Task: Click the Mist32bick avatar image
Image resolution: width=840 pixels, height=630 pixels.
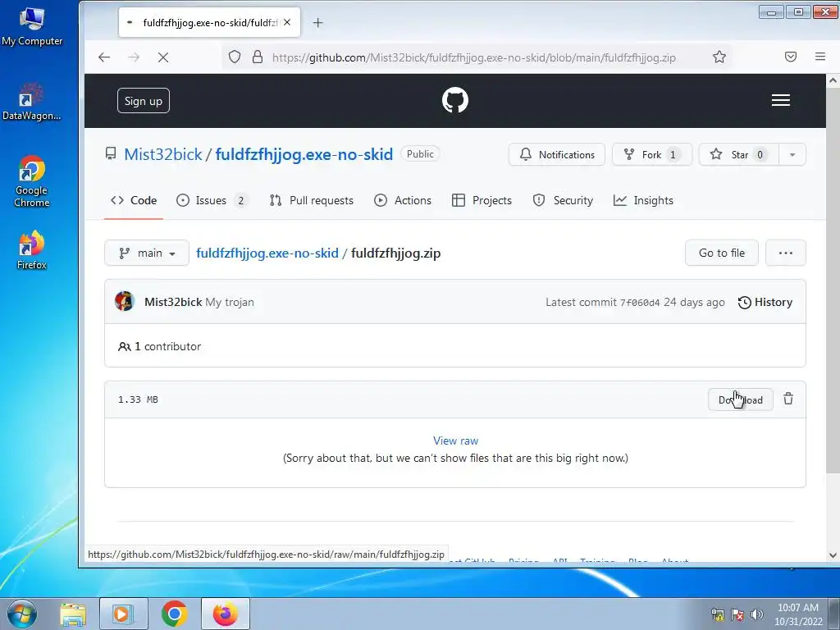Action: [125, 302]
